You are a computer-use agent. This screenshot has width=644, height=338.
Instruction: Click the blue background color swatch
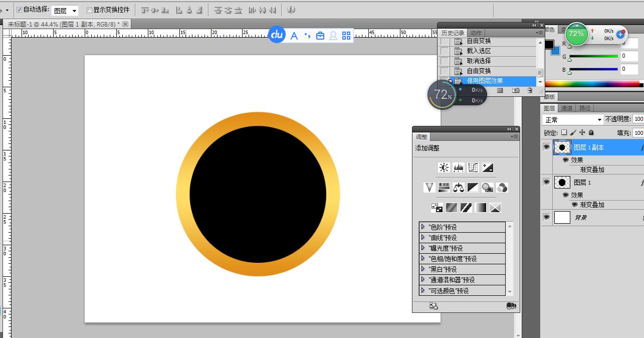coord(555,51)
